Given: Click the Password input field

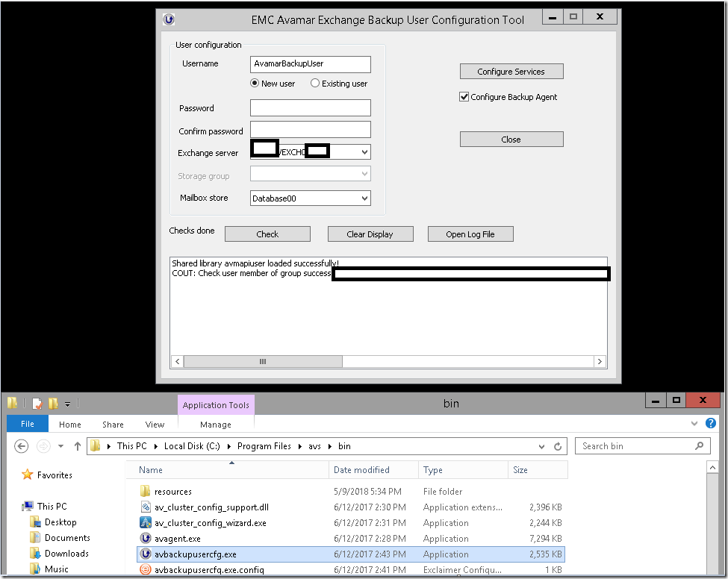Looking at the screenshot, I should point(310,107).
